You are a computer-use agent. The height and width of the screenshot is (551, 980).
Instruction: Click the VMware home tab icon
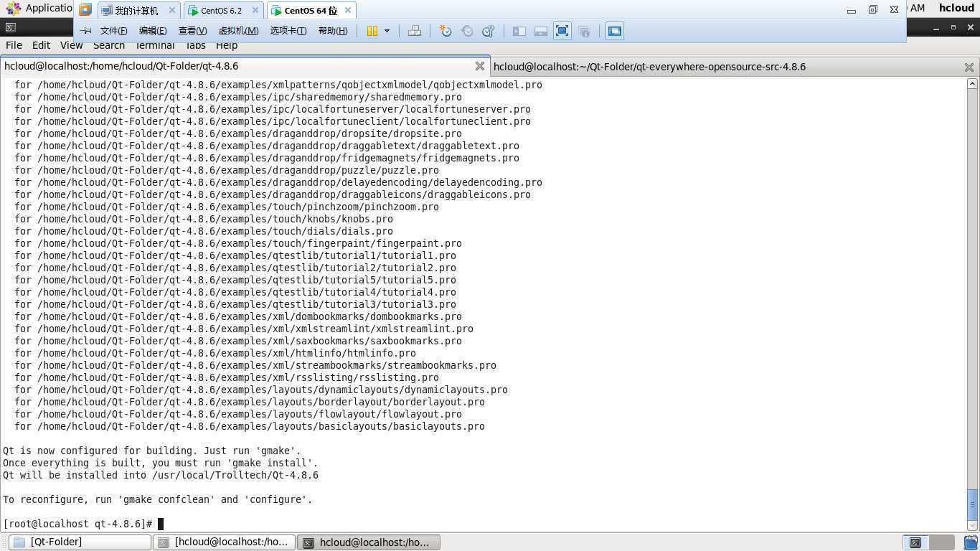85,10
